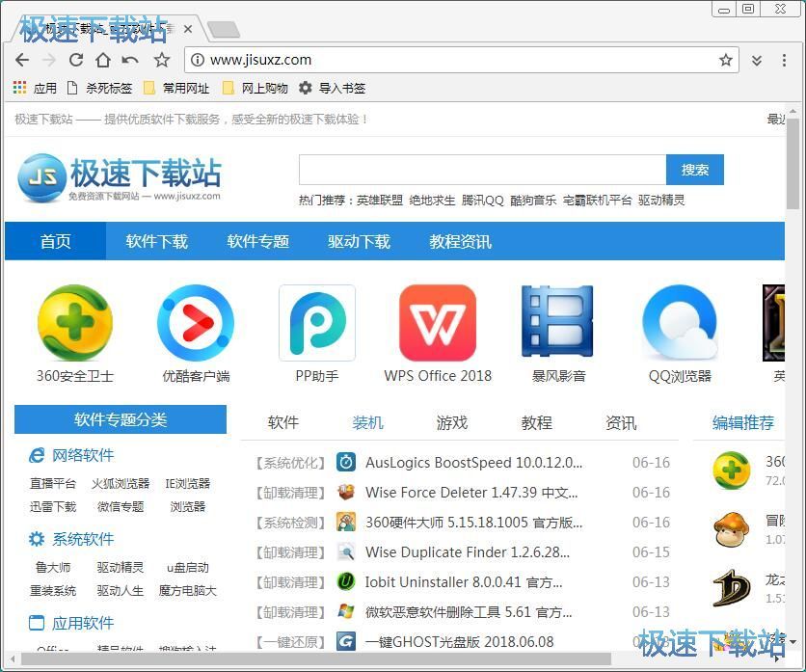Click the 360安全卫士 icon
Viewport: 806px width, 672px height.
point(75,322)
